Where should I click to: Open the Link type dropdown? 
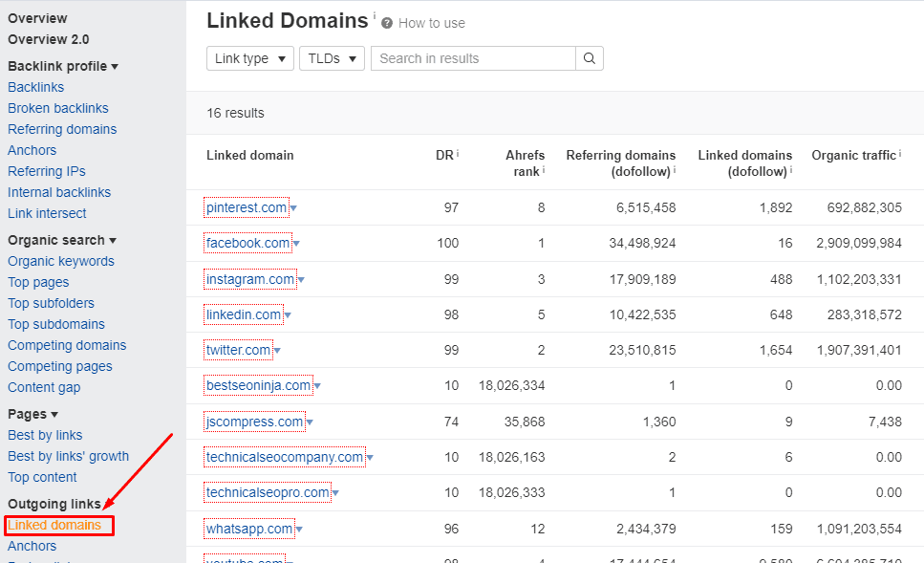point(249,58)
